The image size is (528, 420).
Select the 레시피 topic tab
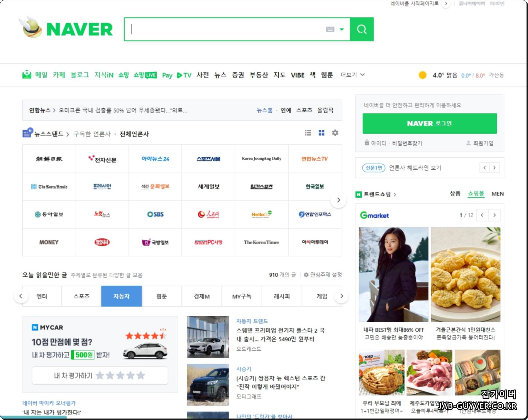tap(282, 296)
